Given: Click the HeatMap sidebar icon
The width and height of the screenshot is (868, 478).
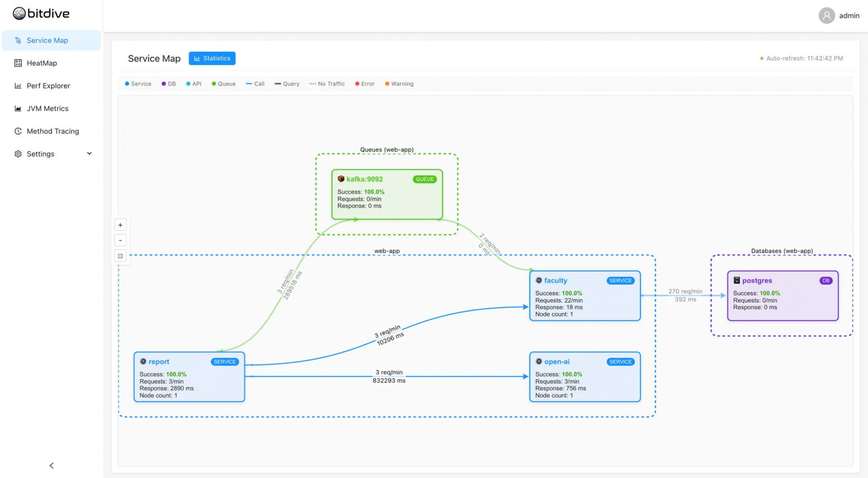Looking at the screenshot, I should (x=18, y=63).
